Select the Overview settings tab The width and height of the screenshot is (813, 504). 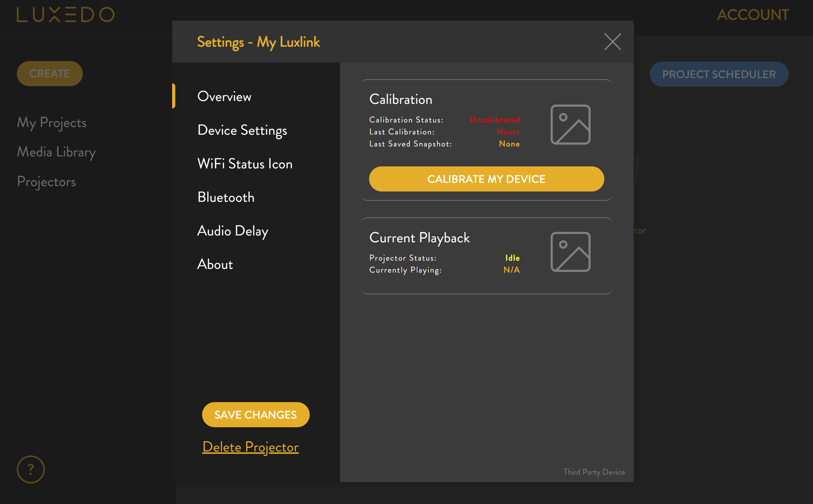click(224, 97)
